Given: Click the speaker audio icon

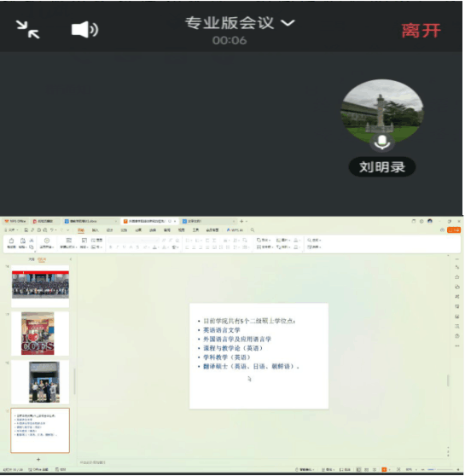Looking at the screenshot, I should [x=84, y=30].
